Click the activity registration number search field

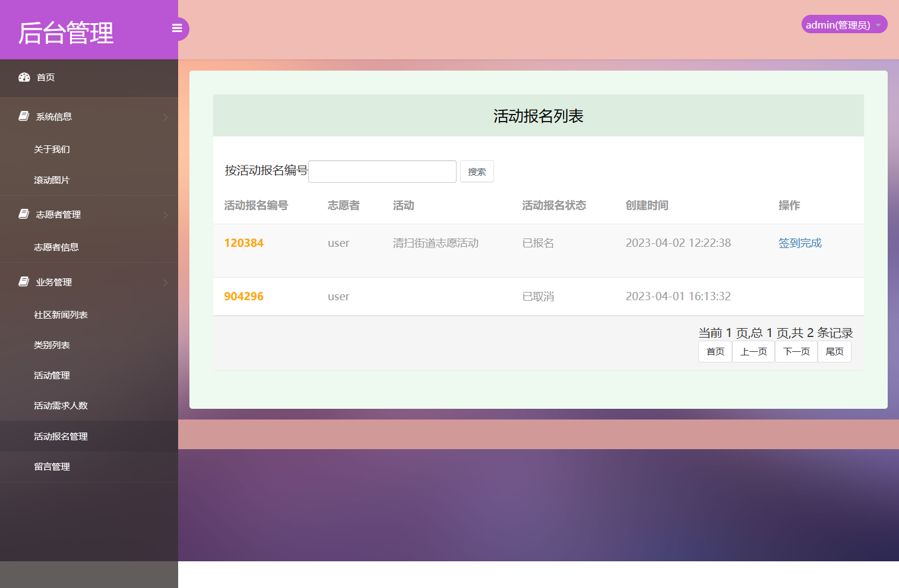pyautogui.click(x=382, y=171)
